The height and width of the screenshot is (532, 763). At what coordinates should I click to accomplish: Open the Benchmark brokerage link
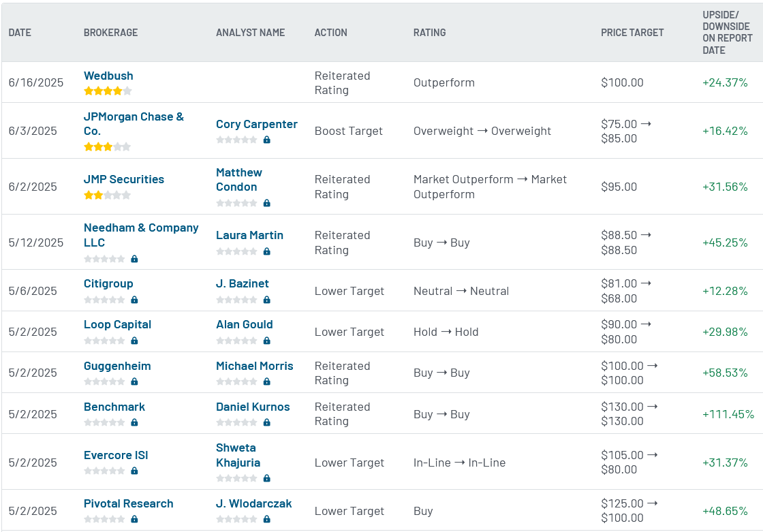coord(114,407)
